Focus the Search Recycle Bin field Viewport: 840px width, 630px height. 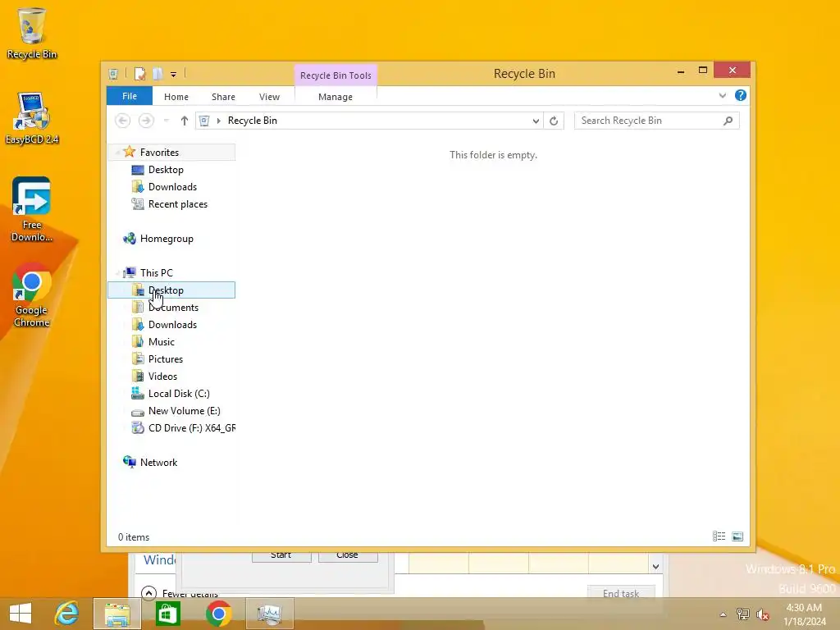tap(657, 121)
